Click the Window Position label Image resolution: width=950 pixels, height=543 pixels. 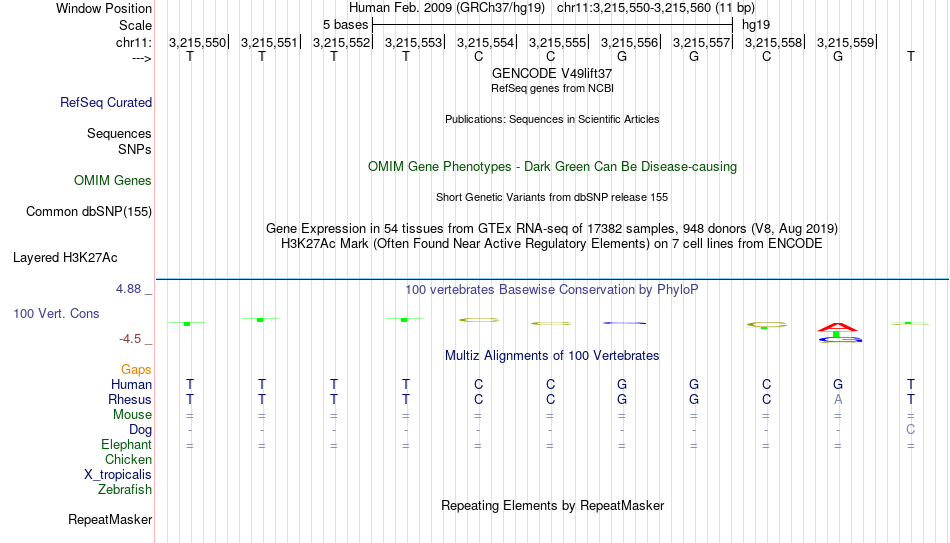point(104,8)
